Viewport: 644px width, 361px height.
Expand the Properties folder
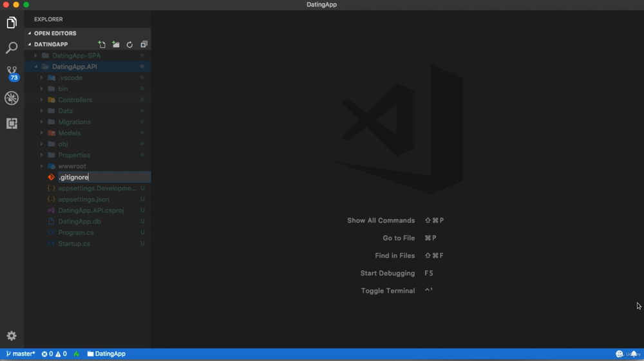[x=88, y=155]
